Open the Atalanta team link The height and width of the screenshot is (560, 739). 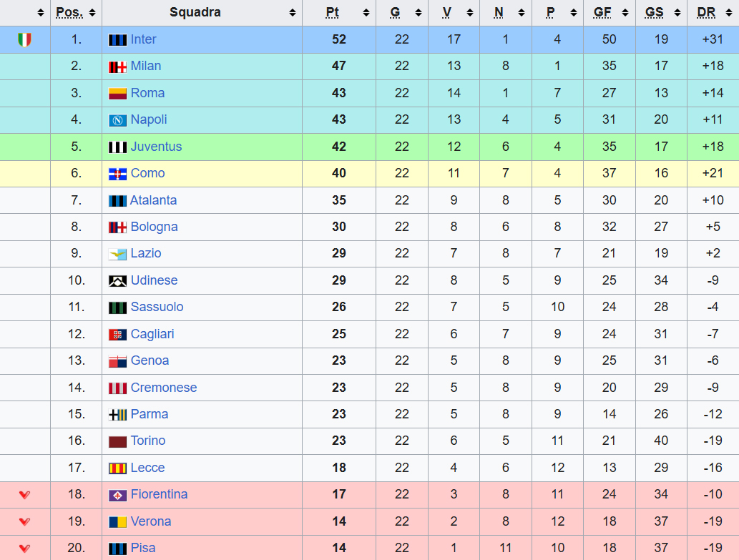[x=153, y=200]
